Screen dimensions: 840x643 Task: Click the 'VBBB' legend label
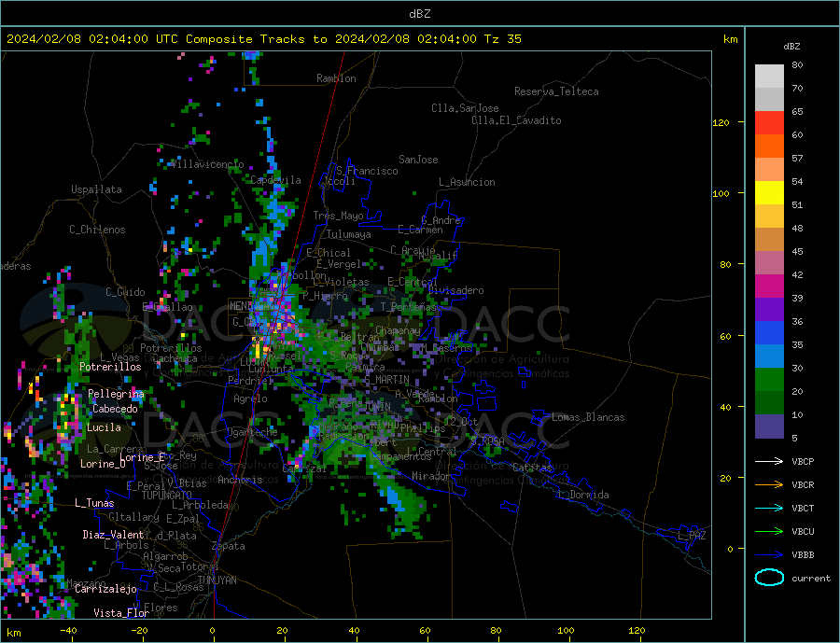coord(803,555)
